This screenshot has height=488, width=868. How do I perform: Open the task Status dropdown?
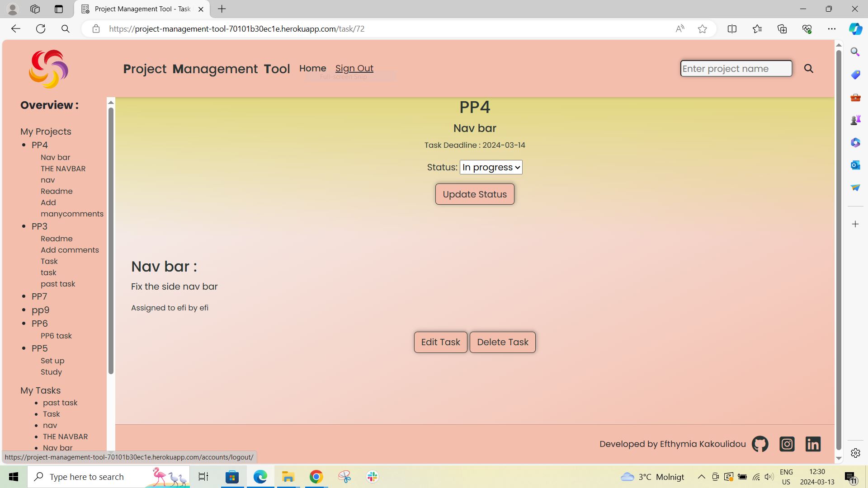pos(491,167)
